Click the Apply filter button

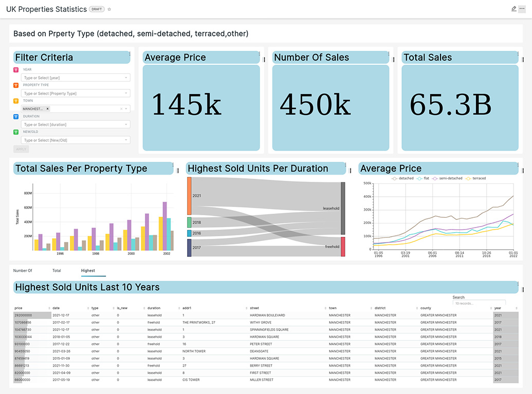coord(21,149)
